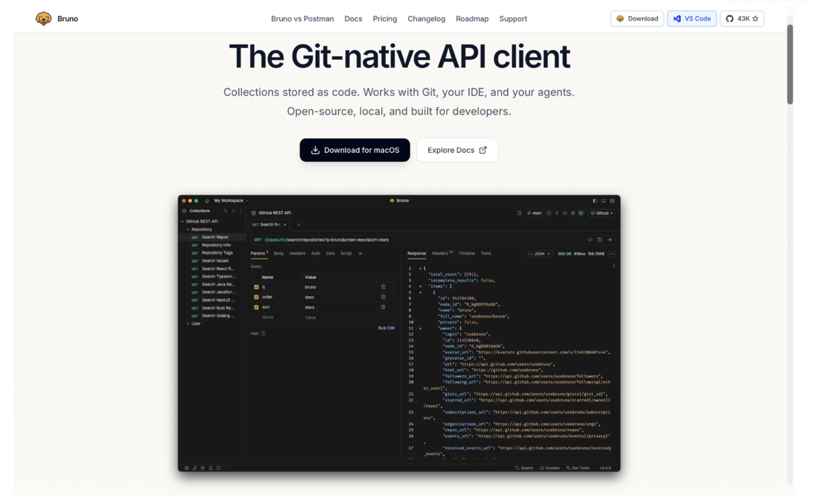Disable the 'sort' parameter checkbox
This screenshot has height=504, width=813.
(x=256, y=307)
